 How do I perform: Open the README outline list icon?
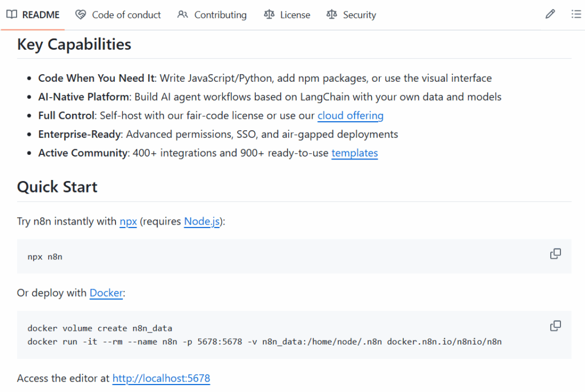(x=576, y=14)
